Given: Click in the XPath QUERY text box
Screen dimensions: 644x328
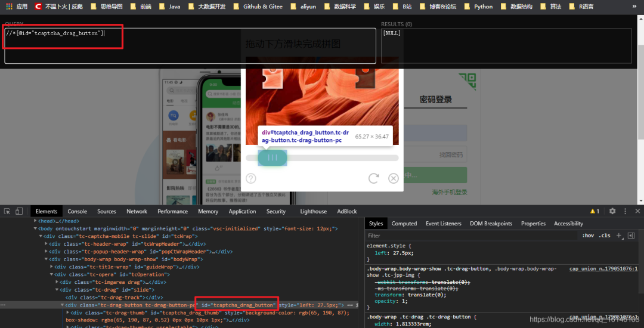Looking at the screenshot, I should click(x=190, y=46).
